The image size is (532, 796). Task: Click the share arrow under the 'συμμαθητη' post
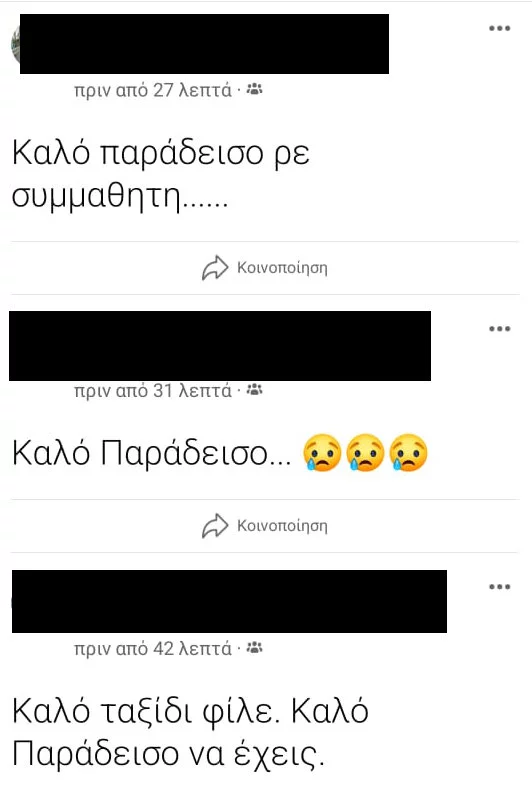click(215, 268)
